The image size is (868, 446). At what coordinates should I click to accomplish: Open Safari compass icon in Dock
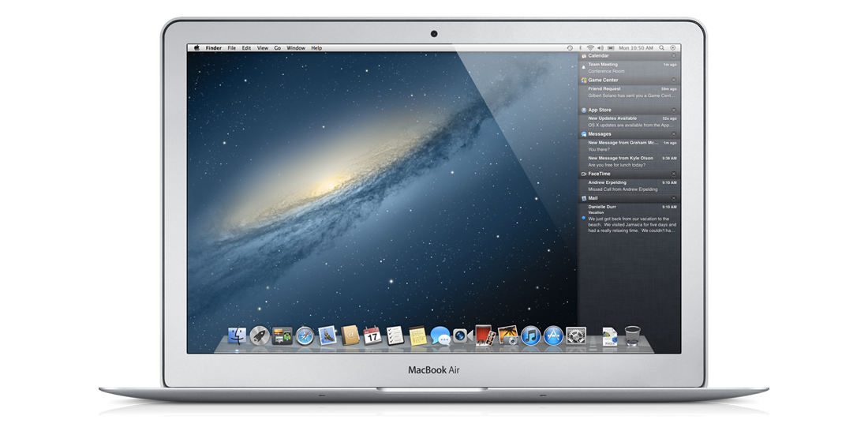(305, 335)
